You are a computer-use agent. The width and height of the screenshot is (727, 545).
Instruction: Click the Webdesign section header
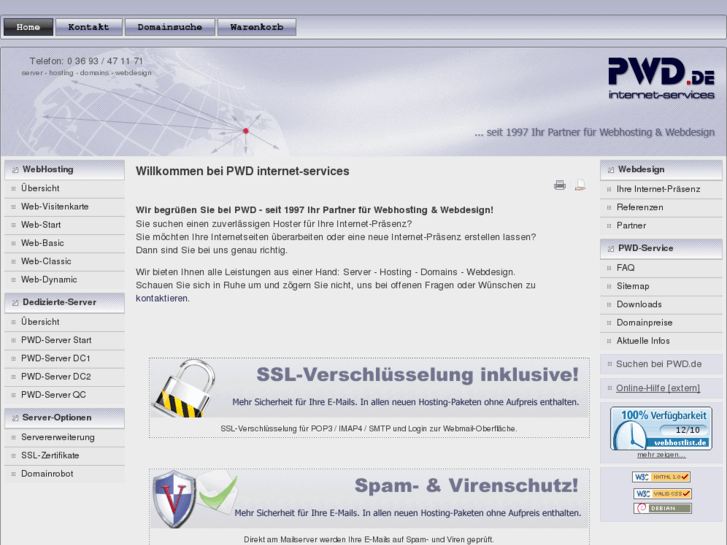coord(661,170)
